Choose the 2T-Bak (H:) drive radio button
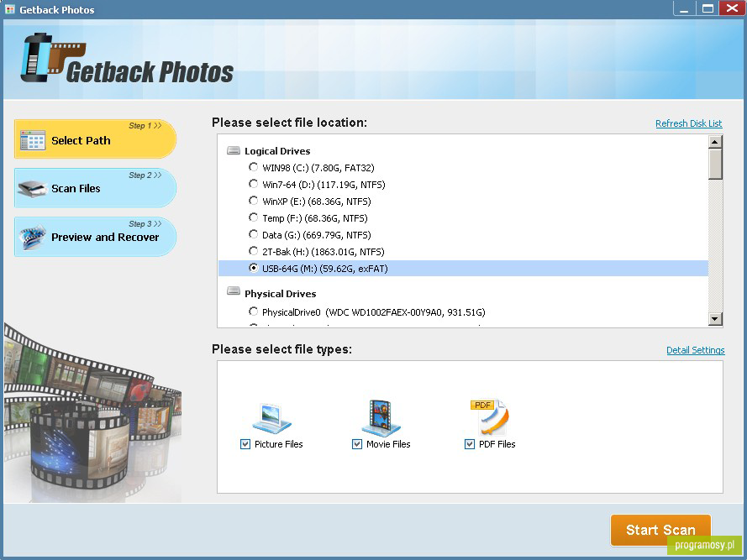 coord(254,251)
